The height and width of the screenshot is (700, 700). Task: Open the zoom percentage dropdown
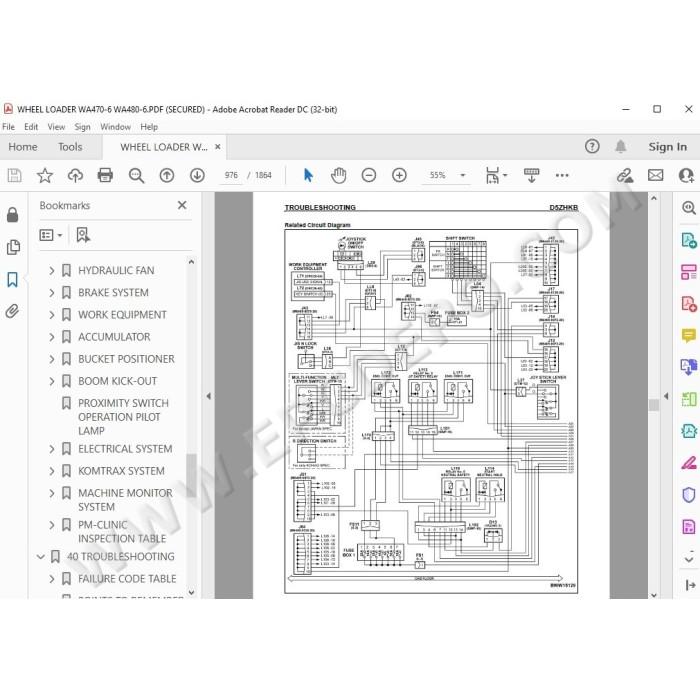pos(463,175)
